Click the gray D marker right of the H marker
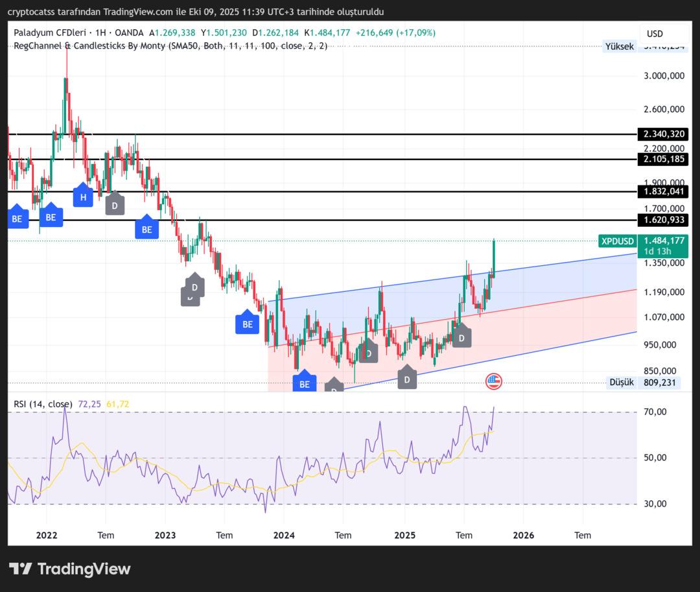The height and width of the screenshot is (592, 700). point(114,204)
